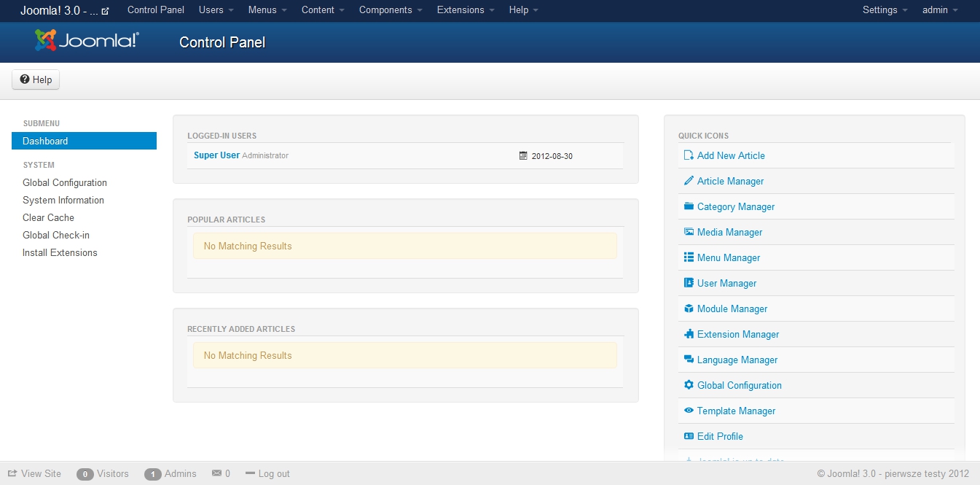Open the Super User profile link
The height and width of the screenshot is (485, 980).
pyautogui.click(x=216, y=155)
